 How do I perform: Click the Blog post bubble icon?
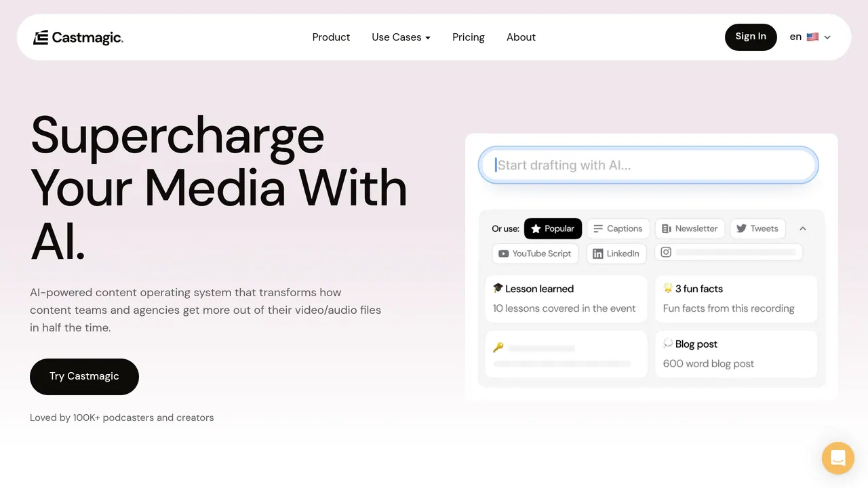pos(668,344)
